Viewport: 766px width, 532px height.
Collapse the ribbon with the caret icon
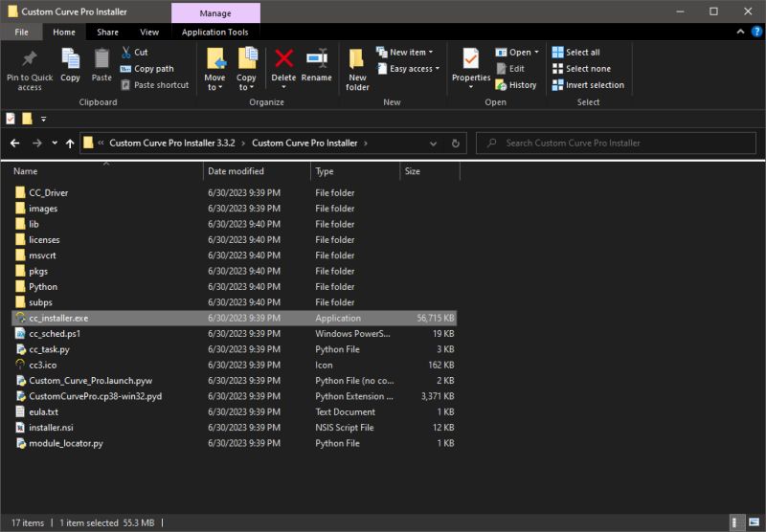click(740, 32)
